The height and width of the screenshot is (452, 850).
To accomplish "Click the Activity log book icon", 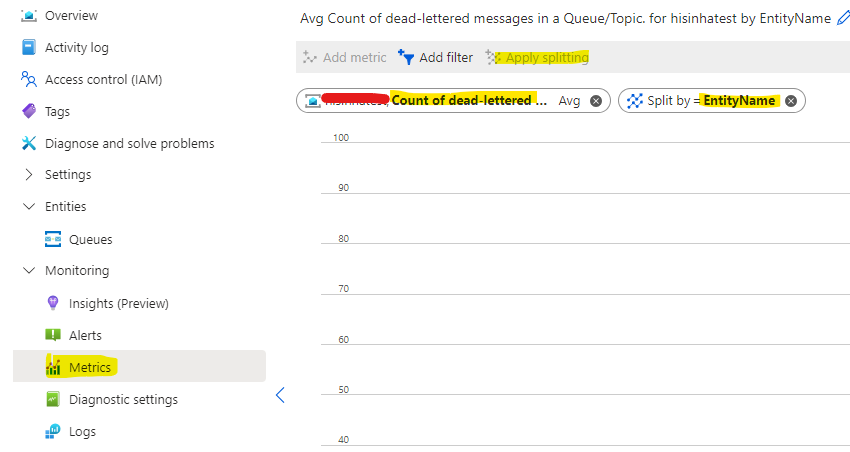I will click(29, 48).
